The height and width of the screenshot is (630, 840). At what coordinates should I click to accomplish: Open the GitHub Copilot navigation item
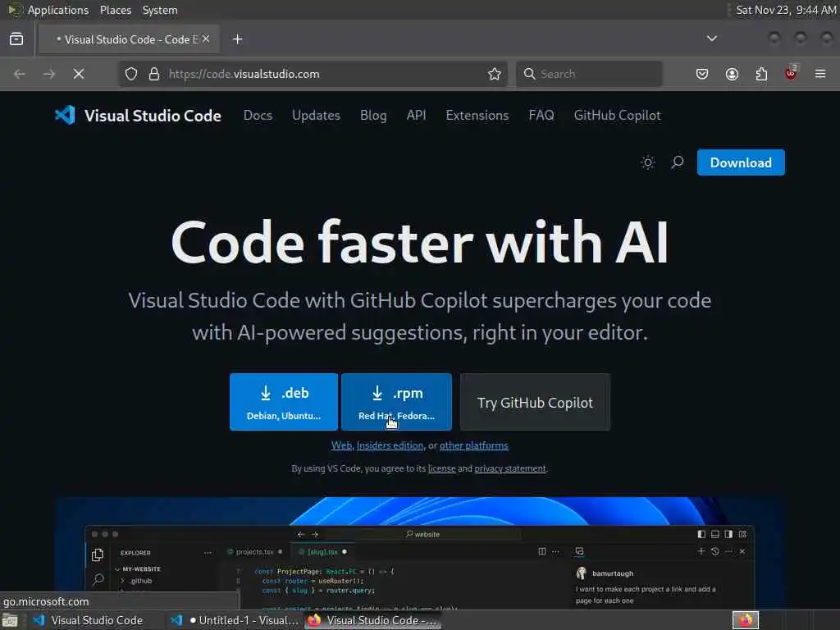[x=617, y=115]
